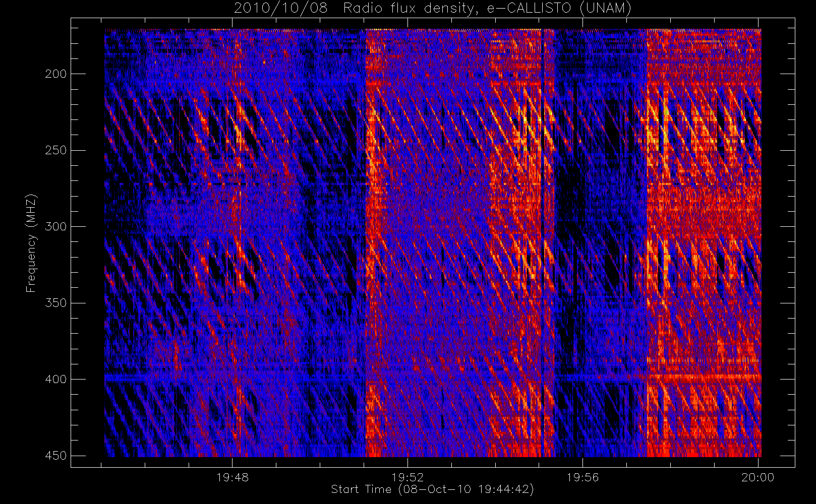Click the 300 frequency tick label
This screenshot has height=504, width=816.
click(55, 227)
